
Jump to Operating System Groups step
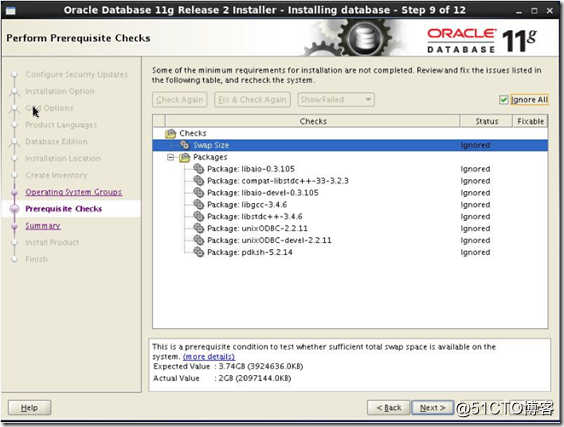point(73,192)
